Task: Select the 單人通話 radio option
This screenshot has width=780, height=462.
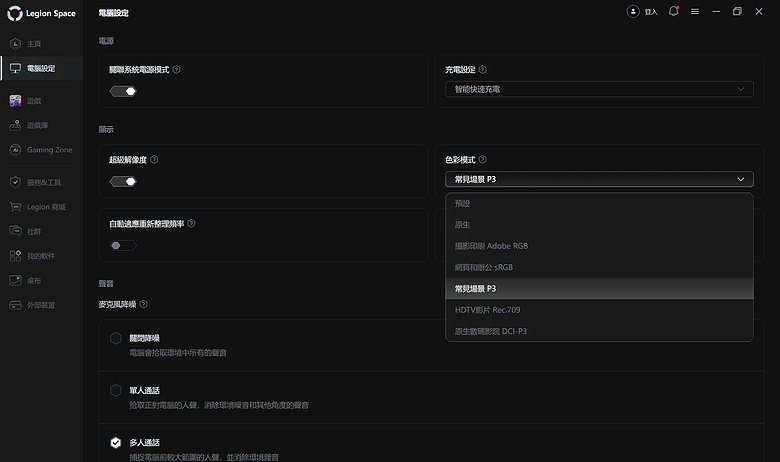Action: pos(115,390)
